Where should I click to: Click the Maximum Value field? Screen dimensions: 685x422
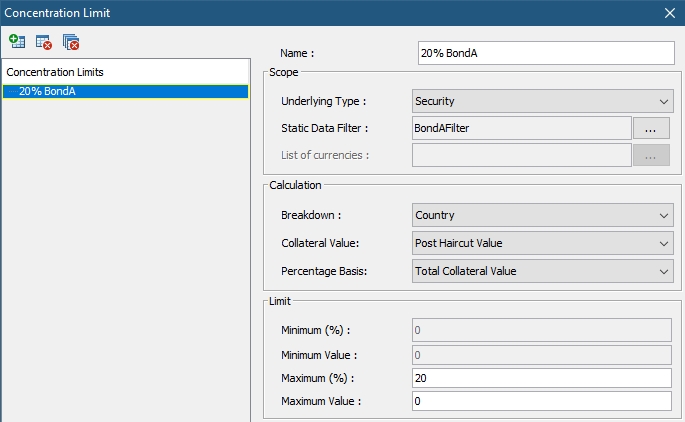[542, 401]
